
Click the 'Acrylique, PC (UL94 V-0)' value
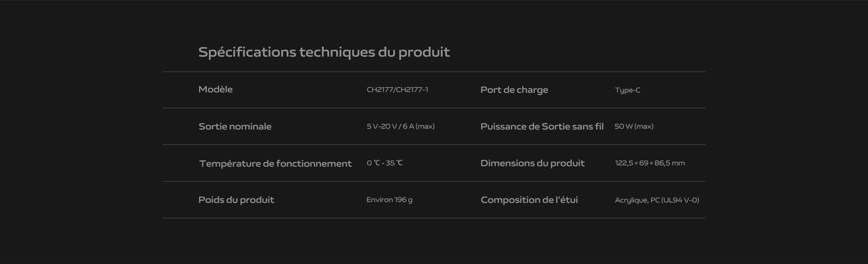657,200
